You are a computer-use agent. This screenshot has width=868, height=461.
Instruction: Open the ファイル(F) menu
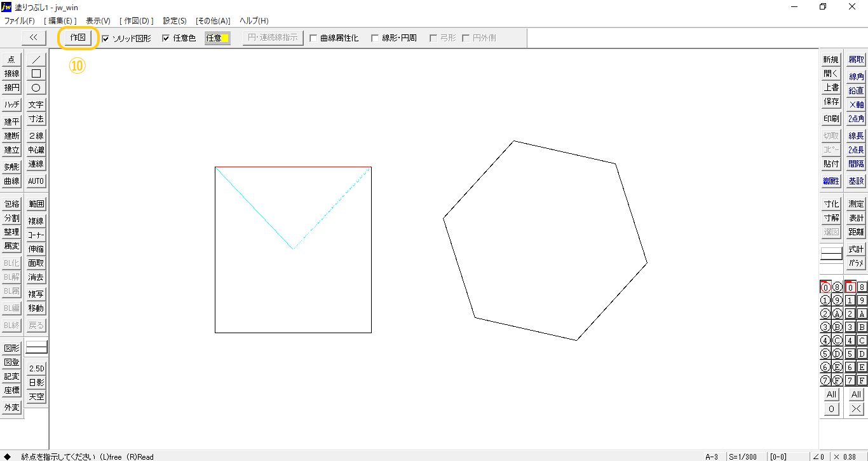(19, 21)
